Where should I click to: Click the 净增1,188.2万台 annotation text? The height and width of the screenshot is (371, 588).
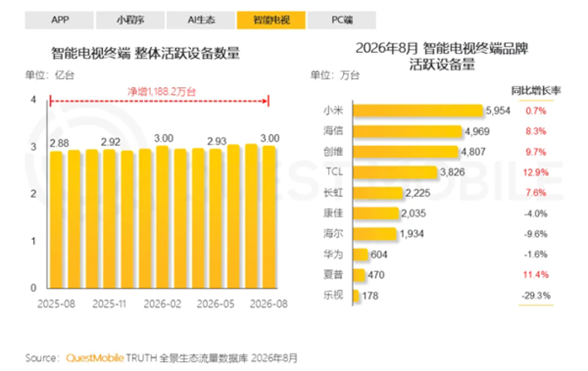coord(162,92)
